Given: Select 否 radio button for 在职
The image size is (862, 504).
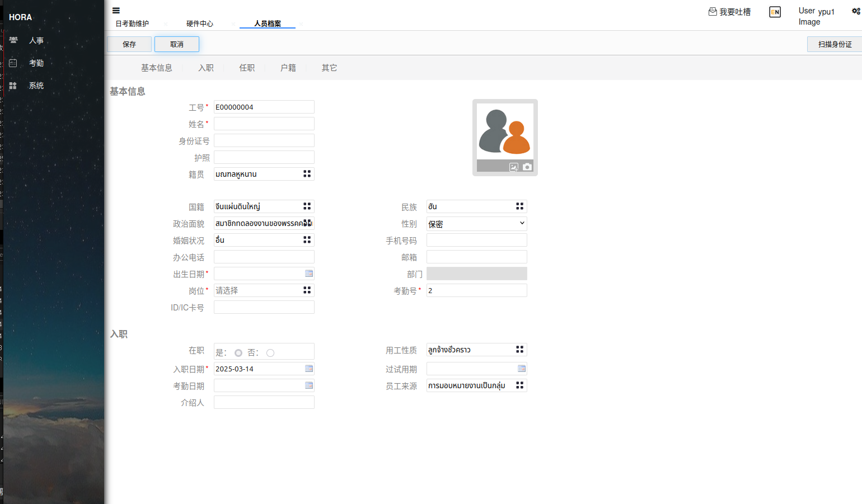Looking at the screenshot, I should tap(270, 353).
